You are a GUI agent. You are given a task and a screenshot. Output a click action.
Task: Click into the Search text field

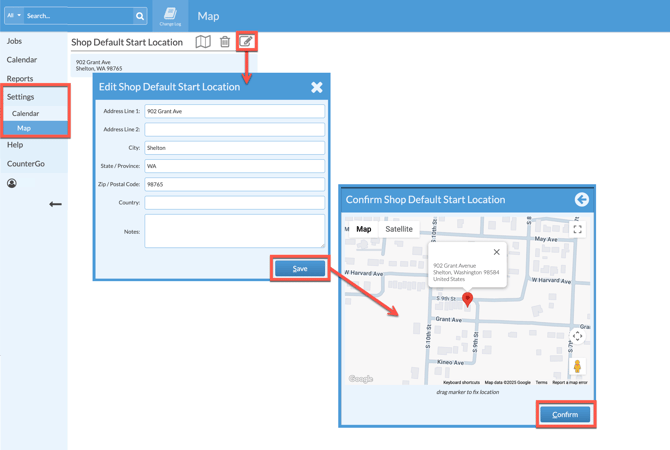(x=79, y=16)
